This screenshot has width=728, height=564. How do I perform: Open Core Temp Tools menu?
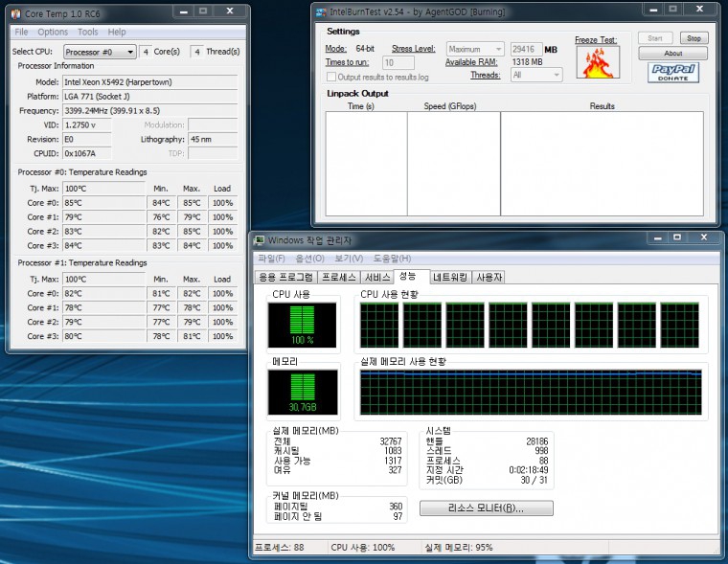pos(88,32)
